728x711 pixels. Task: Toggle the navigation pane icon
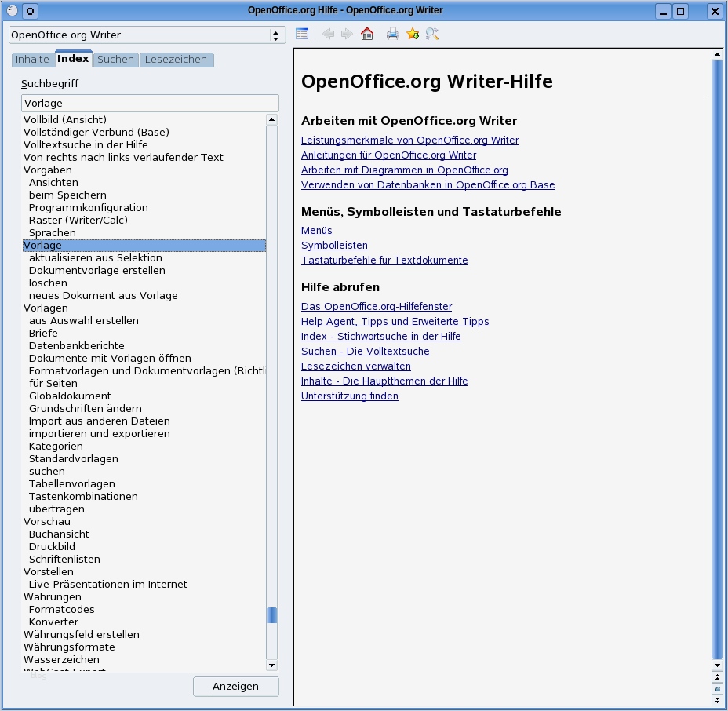302,34
